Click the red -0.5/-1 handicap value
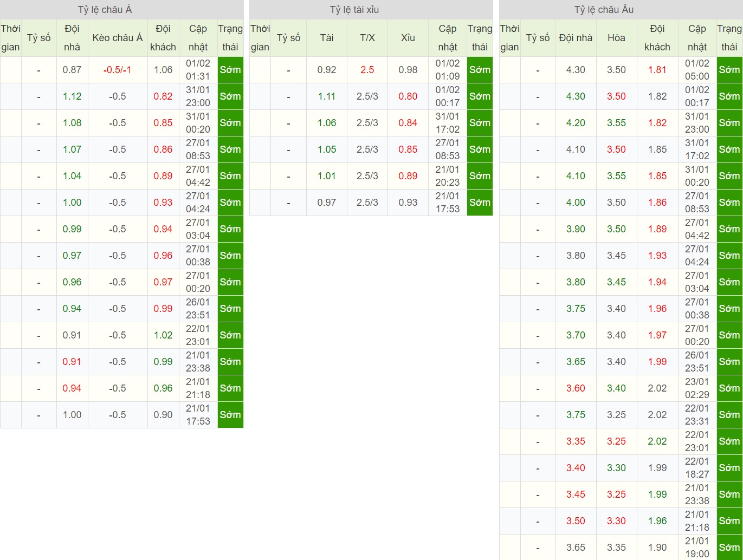This screenshot has width=743, height=560. (x=118, y=70)
